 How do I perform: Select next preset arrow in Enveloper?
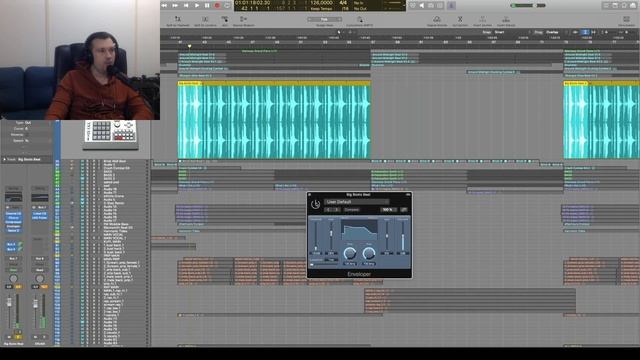336,210
